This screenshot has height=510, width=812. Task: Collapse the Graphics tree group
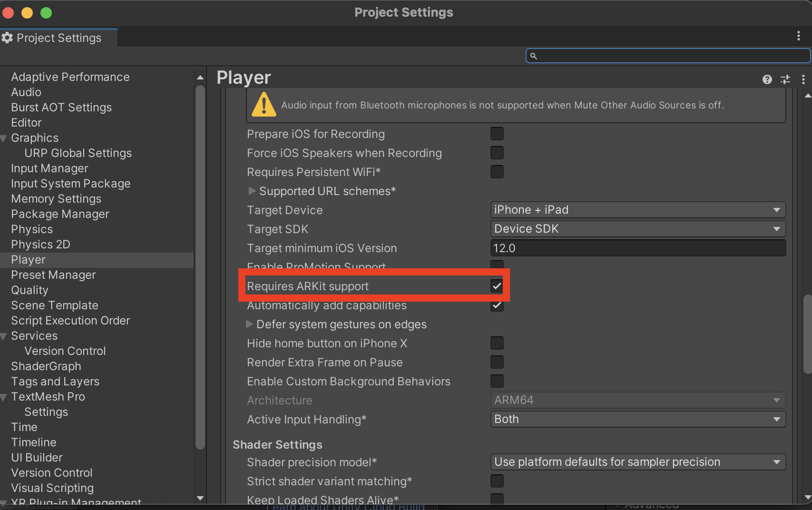(4, 138)
